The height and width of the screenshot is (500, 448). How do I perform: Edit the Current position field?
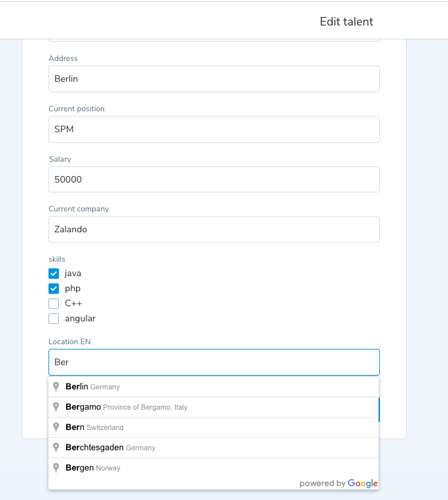(214, 129)
